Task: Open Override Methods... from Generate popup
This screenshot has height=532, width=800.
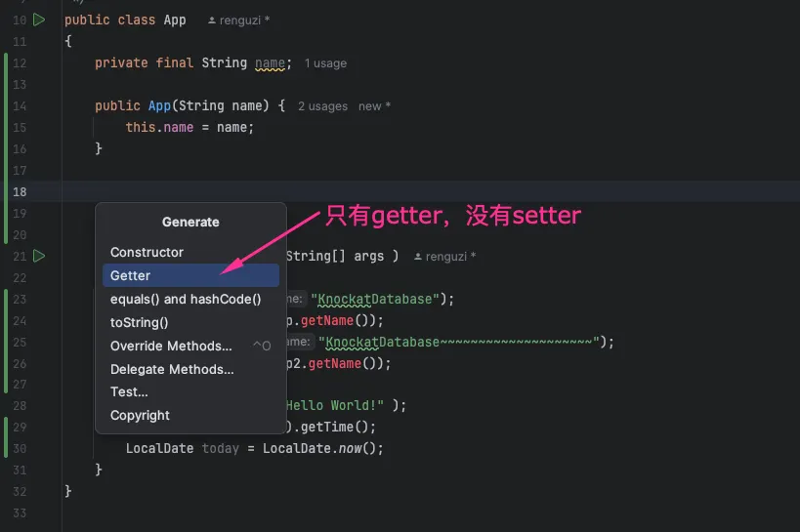Action: [171, 346]
